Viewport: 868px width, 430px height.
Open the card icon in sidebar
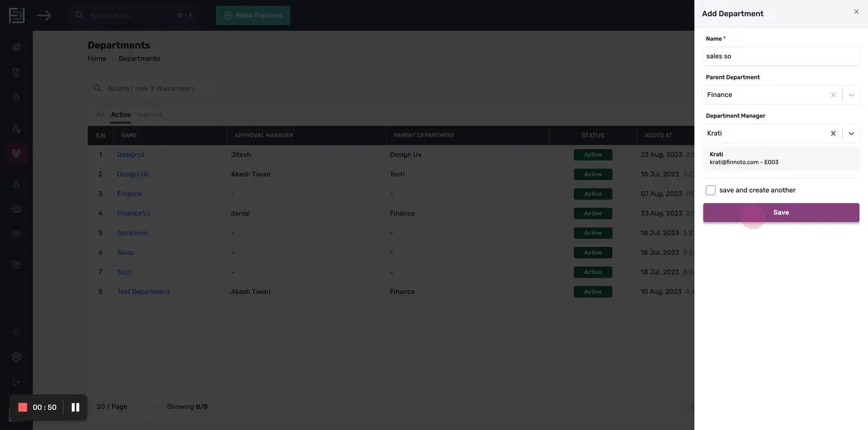pyautogui.click(x=16, y=209)
